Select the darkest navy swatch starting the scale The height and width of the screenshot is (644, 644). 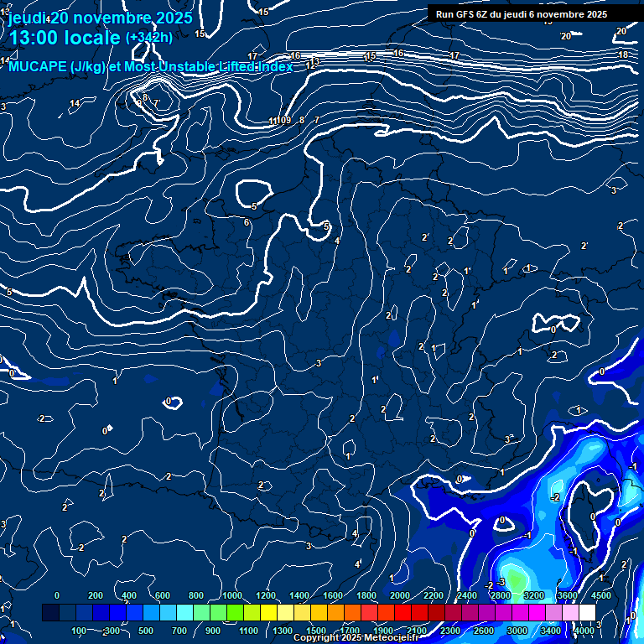50,612
